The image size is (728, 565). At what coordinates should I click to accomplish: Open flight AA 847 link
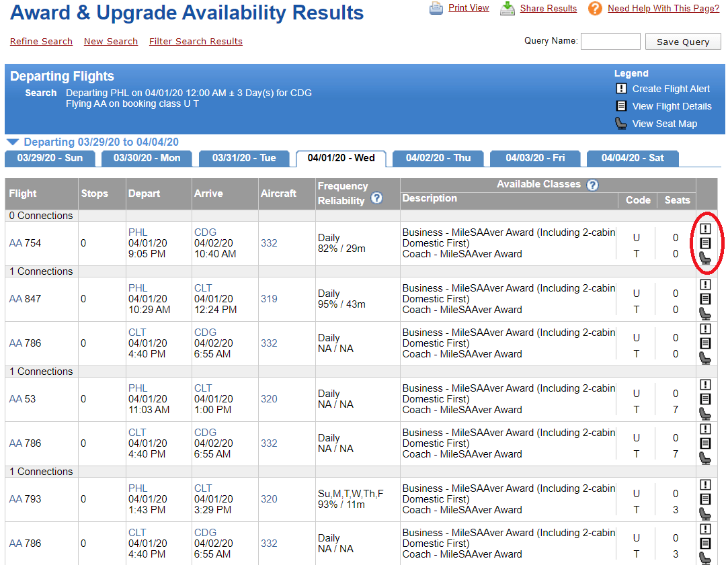25,299
